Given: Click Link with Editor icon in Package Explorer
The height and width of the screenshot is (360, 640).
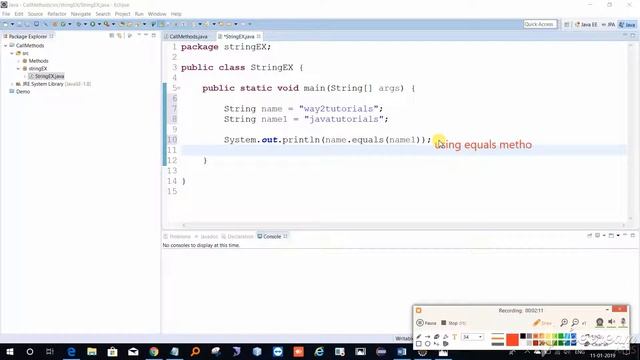Looking at the screenshot, I should click(x=120, y=36).
